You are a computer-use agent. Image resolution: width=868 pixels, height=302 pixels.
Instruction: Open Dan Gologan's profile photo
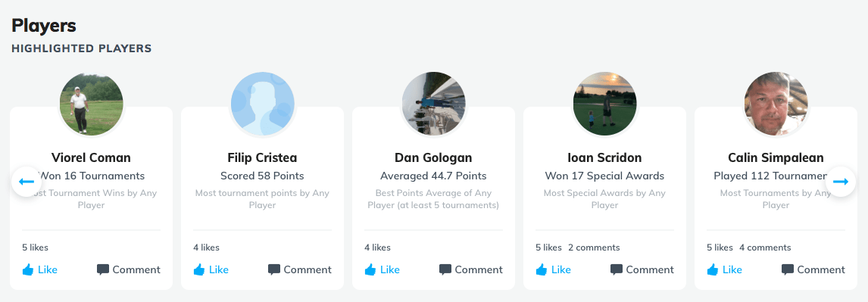coord(433,104)
